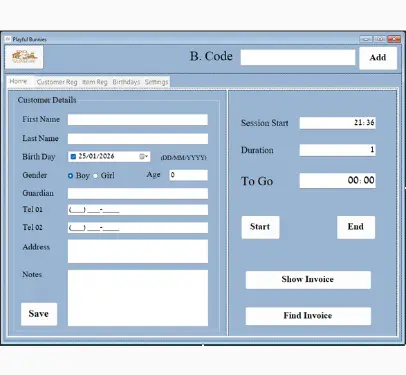This screenshot has height=375, width=406.
Task: Minimize the Playful Bunnies window
Action: [x=366, y=39]
